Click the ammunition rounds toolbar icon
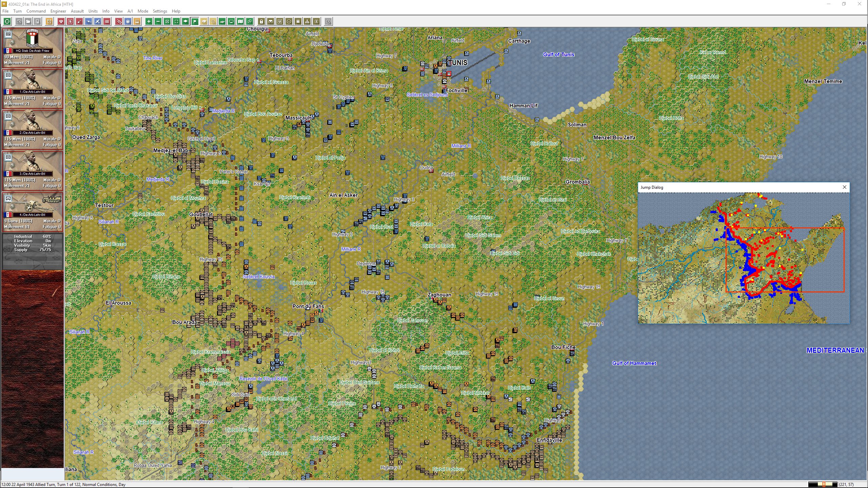868x488 pixels. point(298,21)
